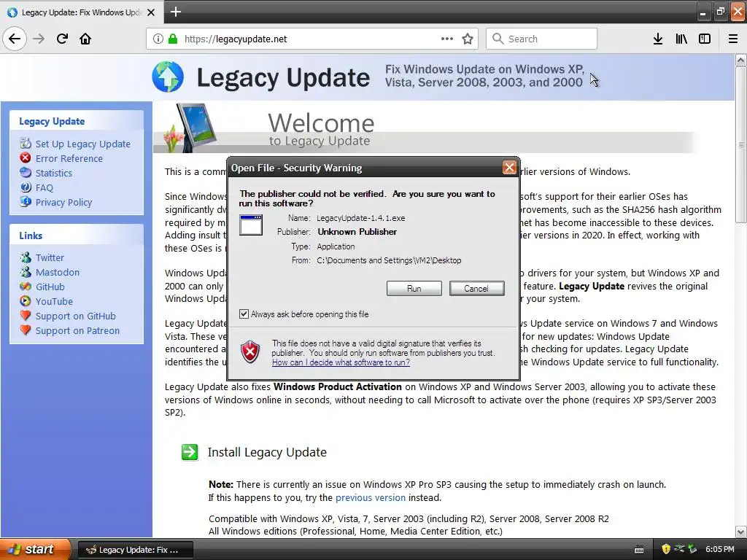Click the Mastodon link icon
Screen dimensions: 747x560
[26, 272]
